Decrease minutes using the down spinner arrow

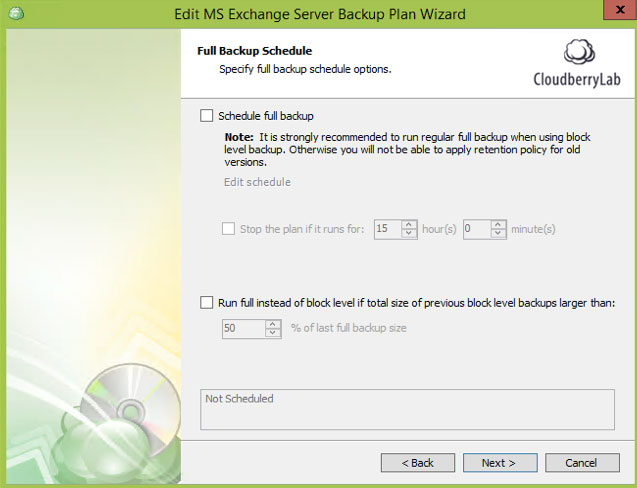[x=498, y=234]
